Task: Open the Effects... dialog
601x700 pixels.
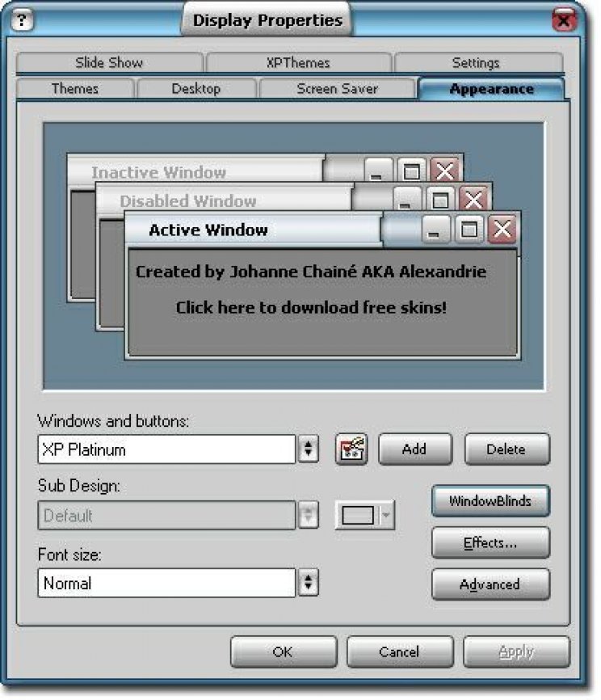Action: point(491,542)
